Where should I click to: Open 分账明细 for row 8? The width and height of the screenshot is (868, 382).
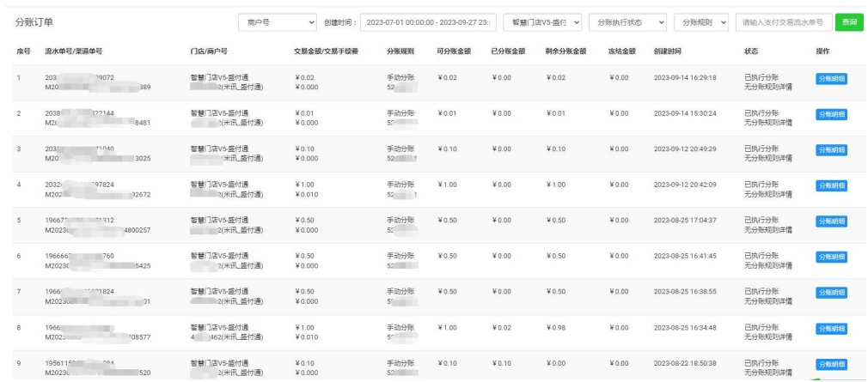click(831, 329)
